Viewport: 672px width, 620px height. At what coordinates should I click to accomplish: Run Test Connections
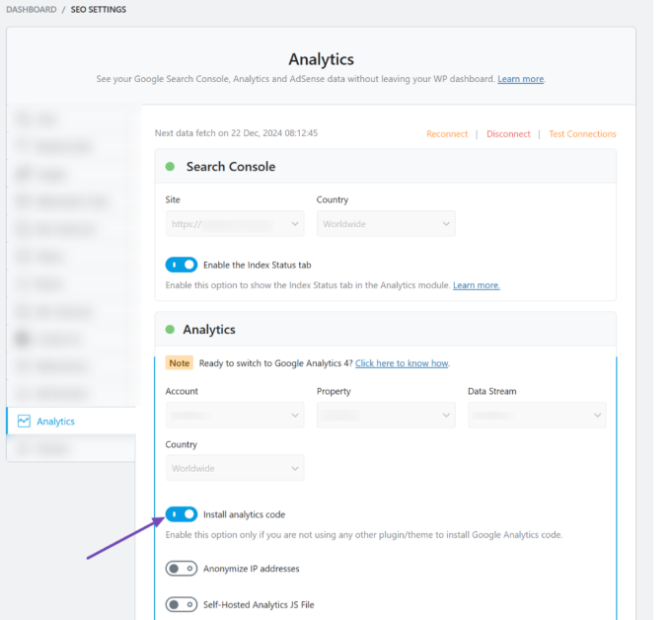click(x=582, y=134)
